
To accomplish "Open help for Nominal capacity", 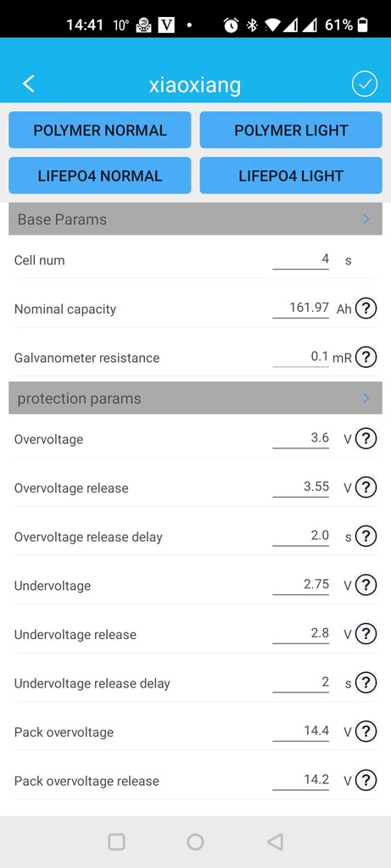I will (x=366, y=309).
